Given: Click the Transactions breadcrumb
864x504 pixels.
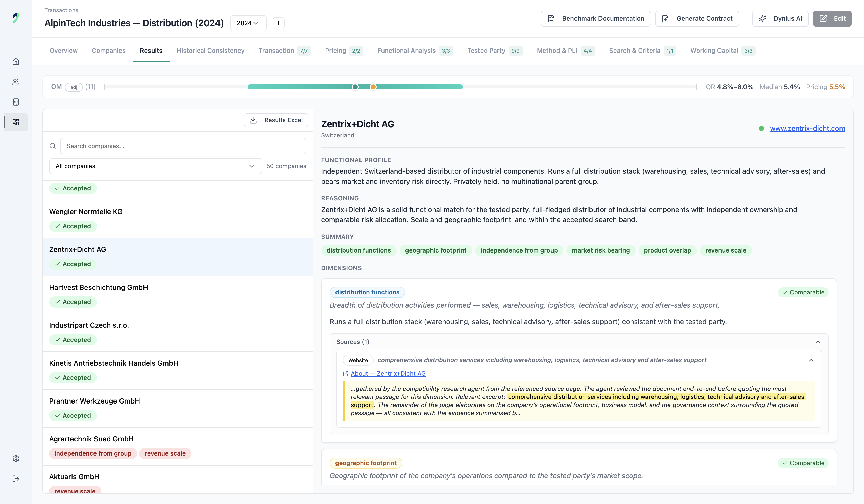Looking at the screenshot, I should (x=61, y=10).
